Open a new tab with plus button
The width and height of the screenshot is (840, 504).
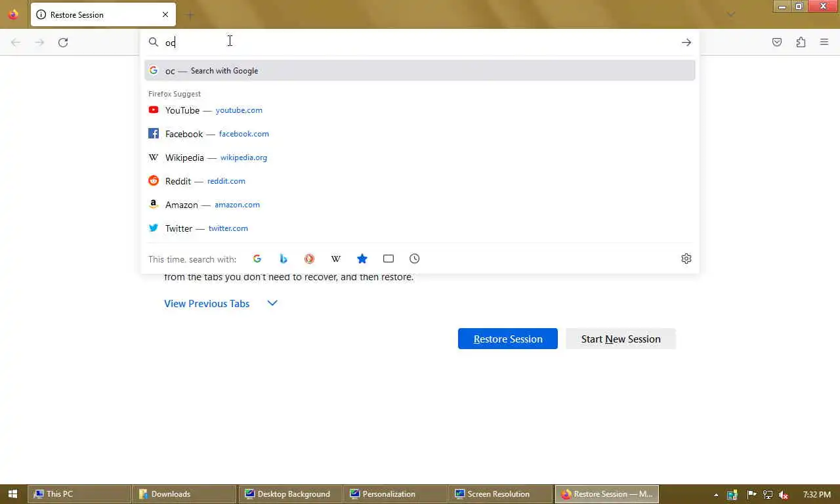(x=190, y=14)
